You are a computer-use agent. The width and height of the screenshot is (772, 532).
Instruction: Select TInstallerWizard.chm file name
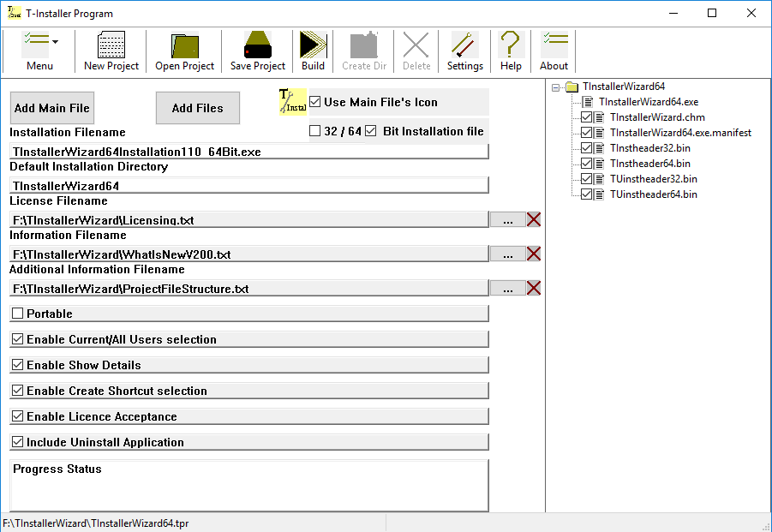pos(657,117)
